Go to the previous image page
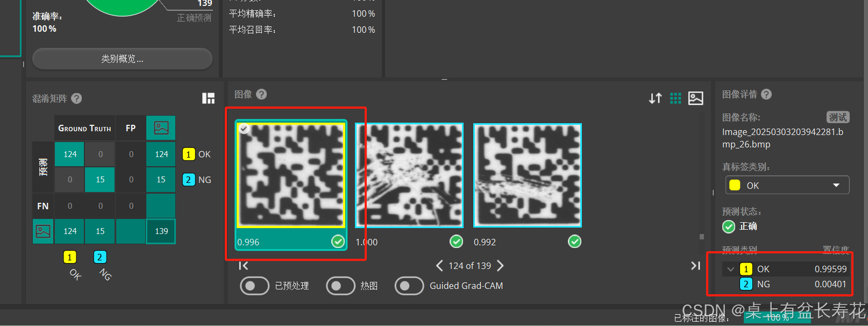The height and width of the screenshot is (326, 868). pos(439,266)
